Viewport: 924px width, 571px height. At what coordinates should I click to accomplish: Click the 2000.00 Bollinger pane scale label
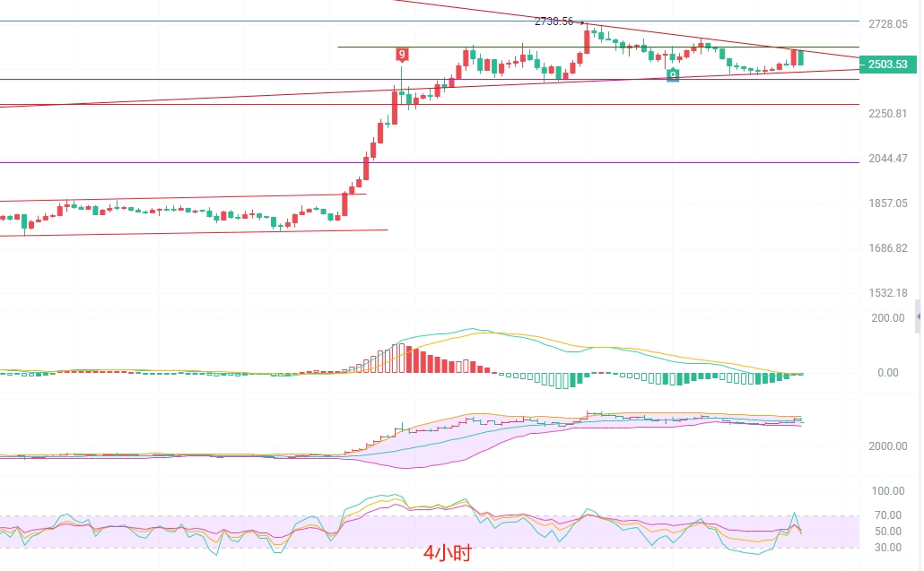(888, 446)
